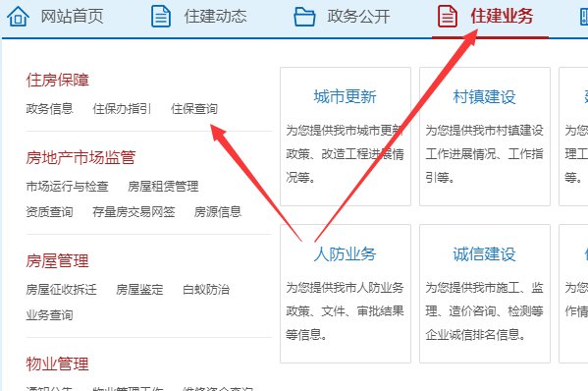The image size is (588, 391).
Task: Click the 市场运行与检查 link
Action: click(67, 186)
